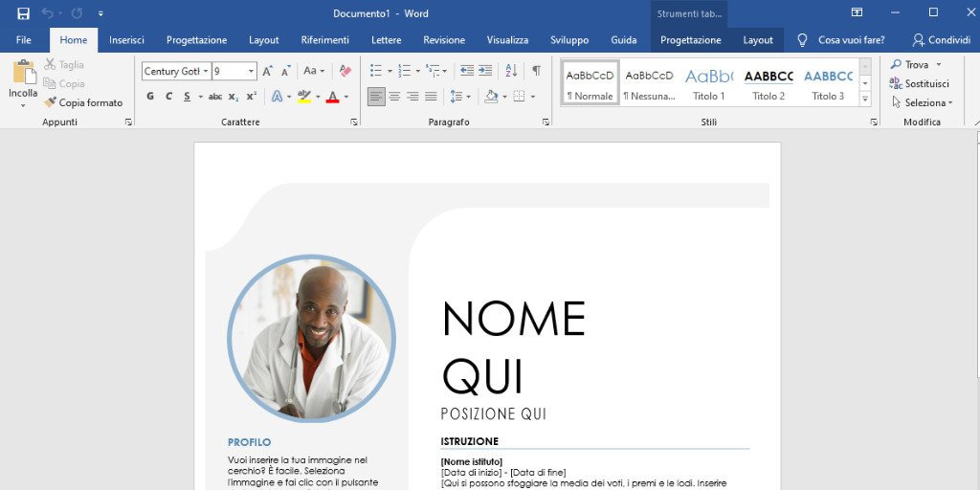Toggle paragraph marks display
980x490 pixels.
click(536, 71)
